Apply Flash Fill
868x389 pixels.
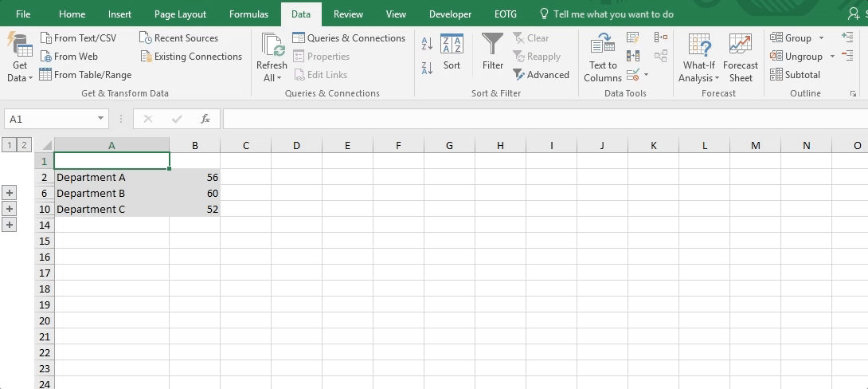click(x=633, y=37)
